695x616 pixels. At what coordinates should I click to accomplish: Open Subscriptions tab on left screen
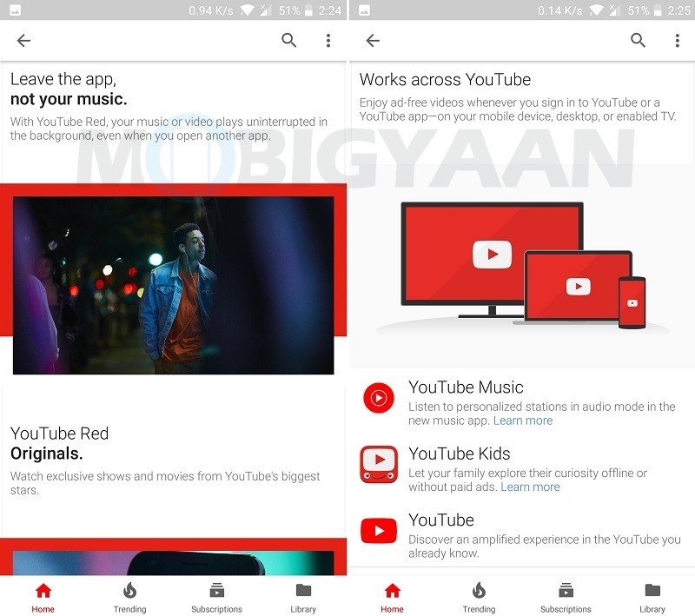[x=216, y=598]
